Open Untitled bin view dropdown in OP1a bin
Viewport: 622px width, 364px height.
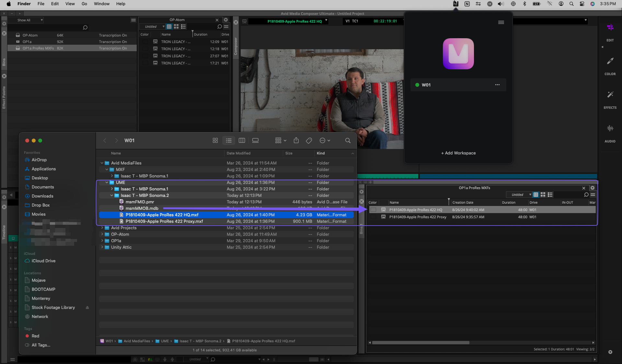[519, 195]
